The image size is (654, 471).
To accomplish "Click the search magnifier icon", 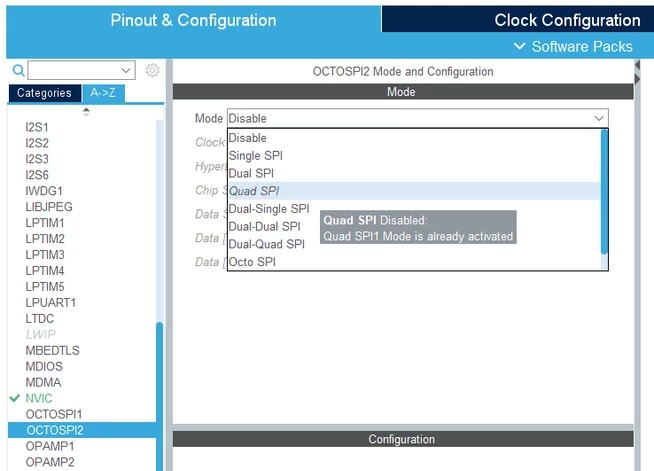I will click(x=18, y=70).
